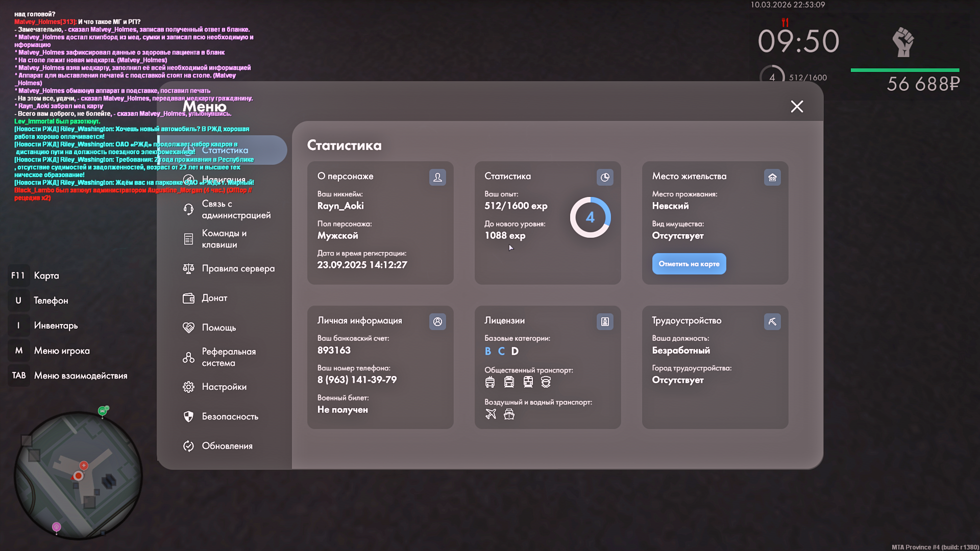Image resolution: width=980 pixels, height=551 pixels.
Task: Go to Донат in the sidebar
Action: pos(214,298)
